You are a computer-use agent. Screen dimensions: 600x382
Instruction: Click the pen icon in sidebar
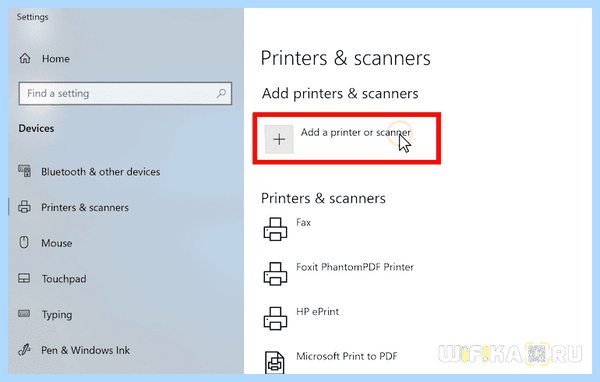pyautogui.click(x=24, y=349)
